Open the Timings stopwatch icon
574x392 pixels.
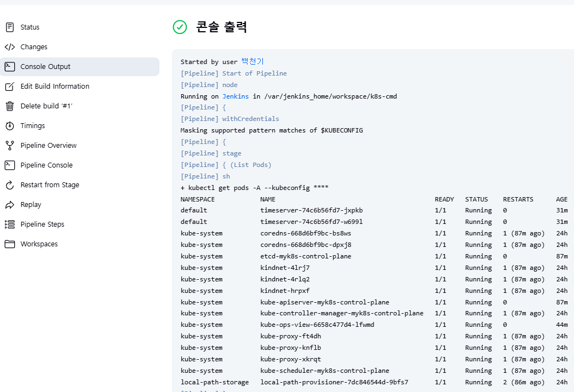pos(10,126)
